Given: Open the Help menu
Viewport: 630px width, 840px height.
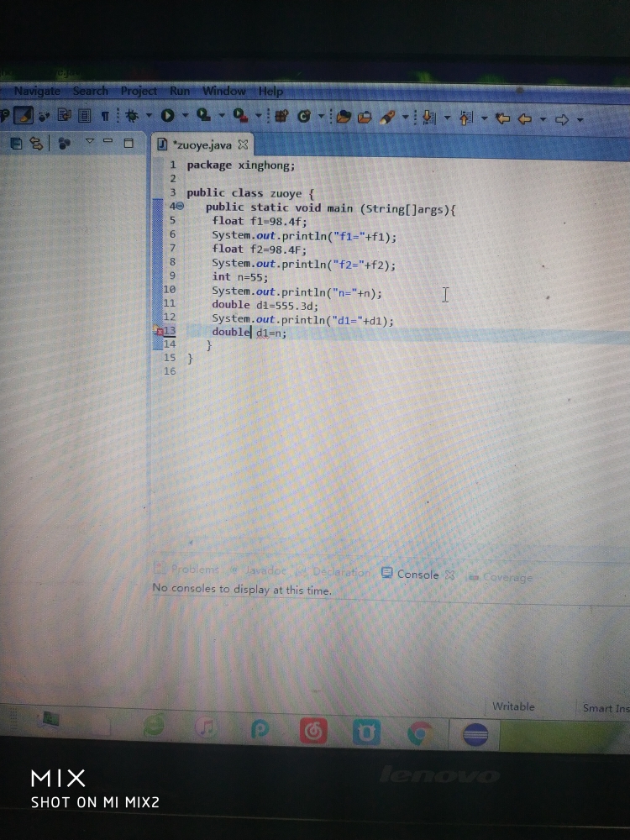Looking at the screenshot, I should (x=271, y=92).
